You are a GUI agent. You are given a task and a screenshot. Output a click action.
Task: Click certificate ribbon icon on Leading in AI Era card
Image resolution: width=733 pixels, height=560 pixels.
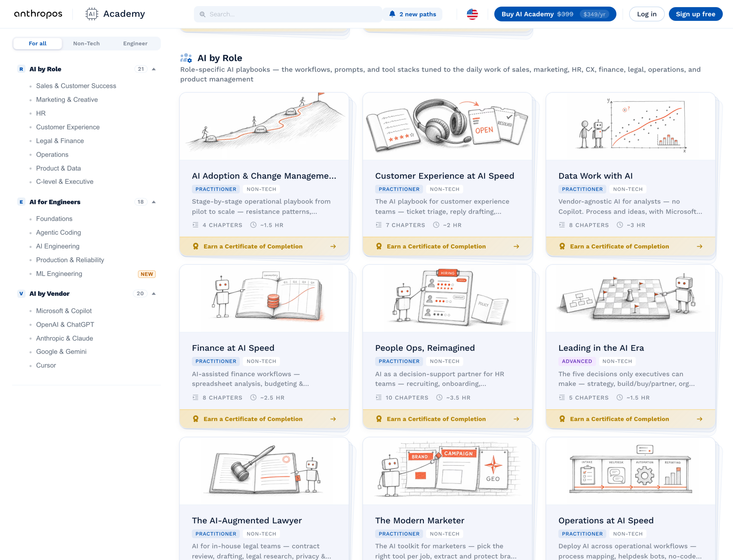click(x=562, y=419)
